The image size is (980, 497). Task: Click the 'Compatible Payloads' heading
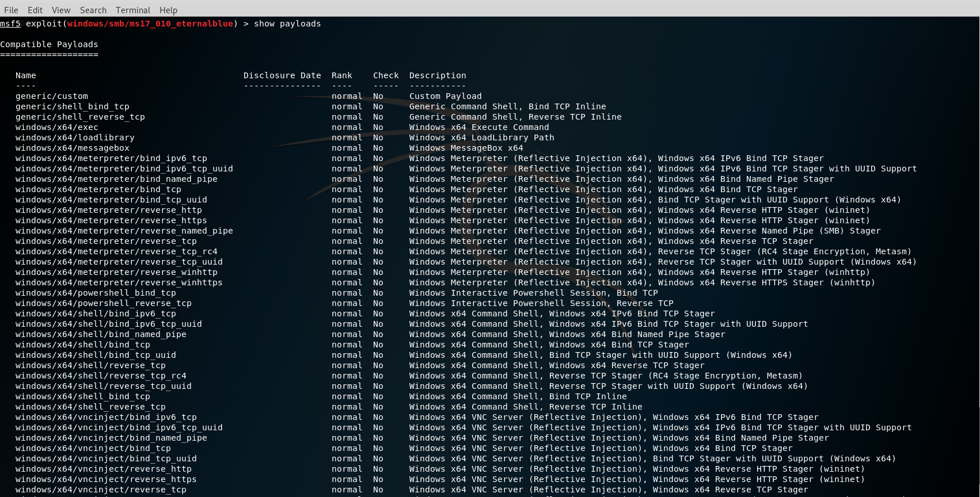pos(49,44)
